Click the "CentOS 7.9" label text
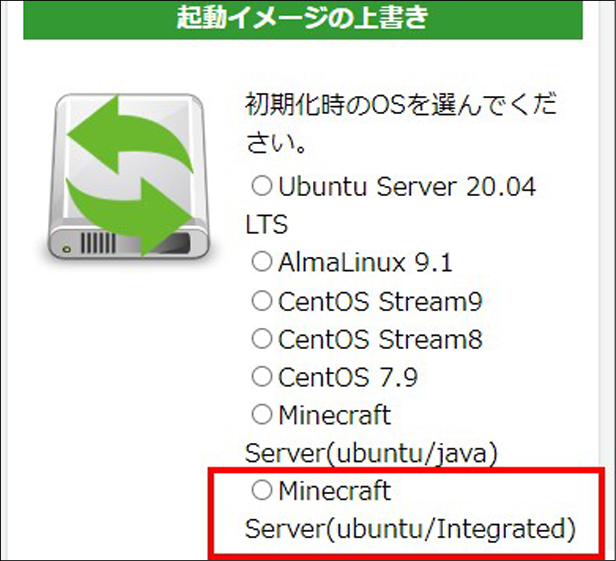The image size is (616, 561). tap(348, 377)
